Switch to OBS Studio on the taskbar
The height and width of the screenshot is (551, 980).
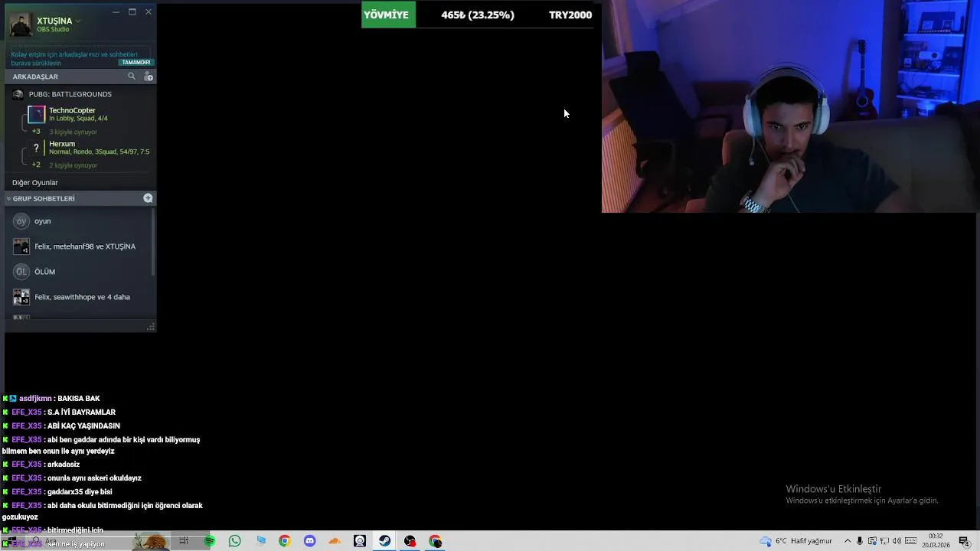coord(410,541)
